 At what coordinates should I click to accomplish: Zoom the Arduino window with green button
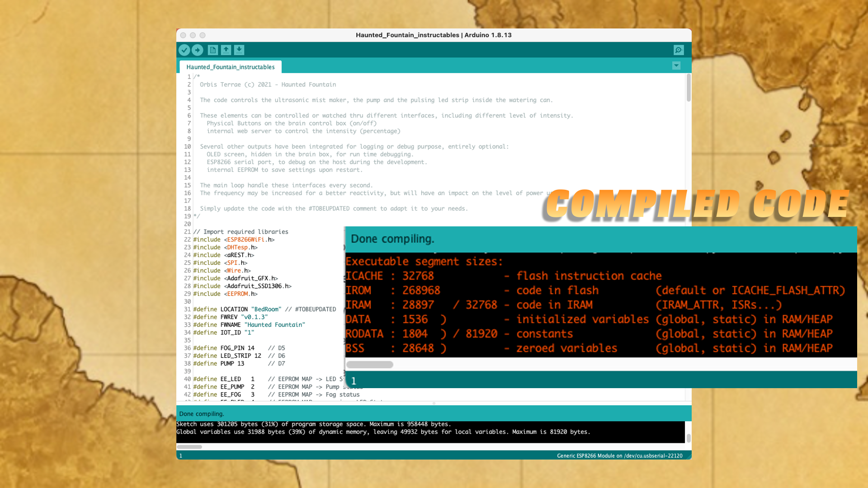click(203, 35)
